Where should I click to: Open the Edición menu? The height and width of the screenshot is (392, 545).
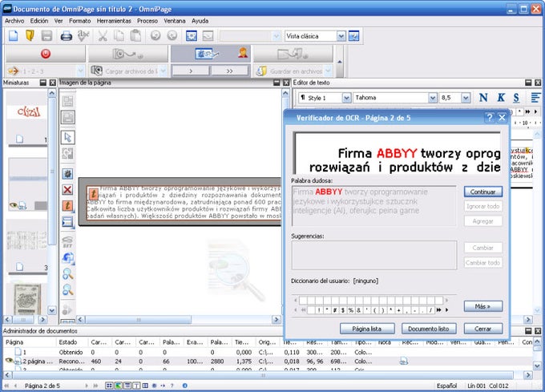pyautogui.click(x=39, y=21)
